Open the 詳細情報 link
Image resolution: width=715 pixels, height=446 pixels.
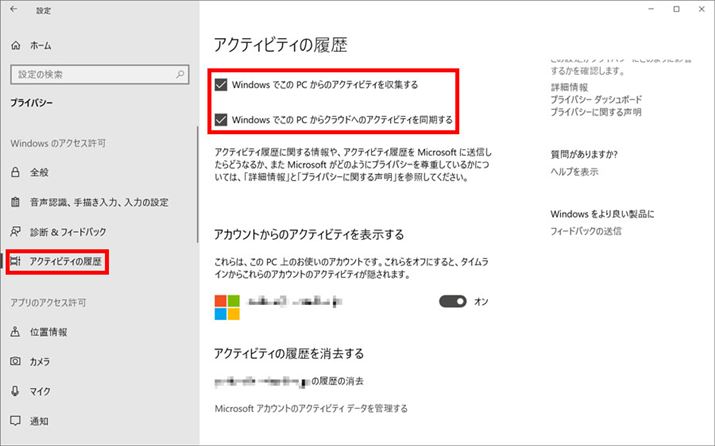(570, 87)
